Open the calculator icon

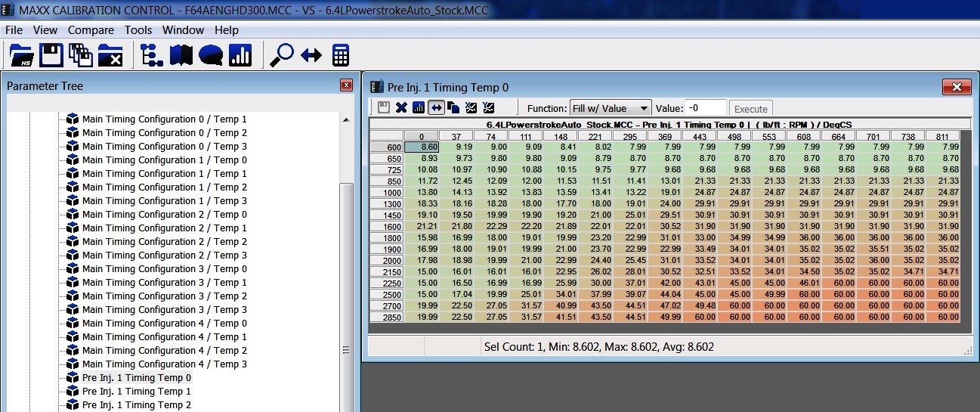[341, 55]
